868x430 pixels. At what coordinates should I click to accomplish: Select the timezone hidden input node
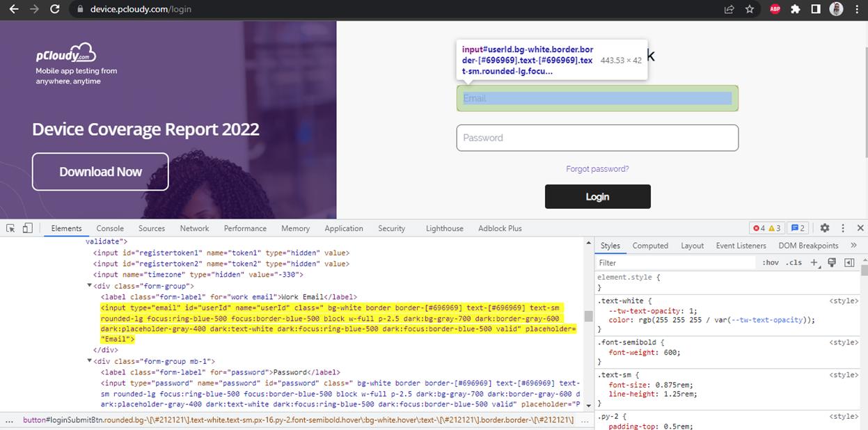click(x=198, y=275)
